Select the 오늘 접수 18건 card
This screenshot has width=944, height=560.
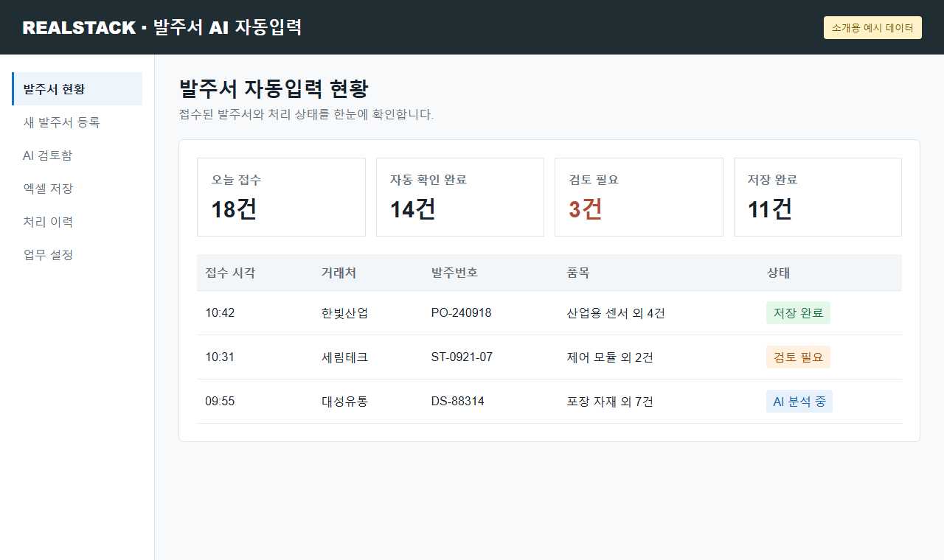[281, 197]
